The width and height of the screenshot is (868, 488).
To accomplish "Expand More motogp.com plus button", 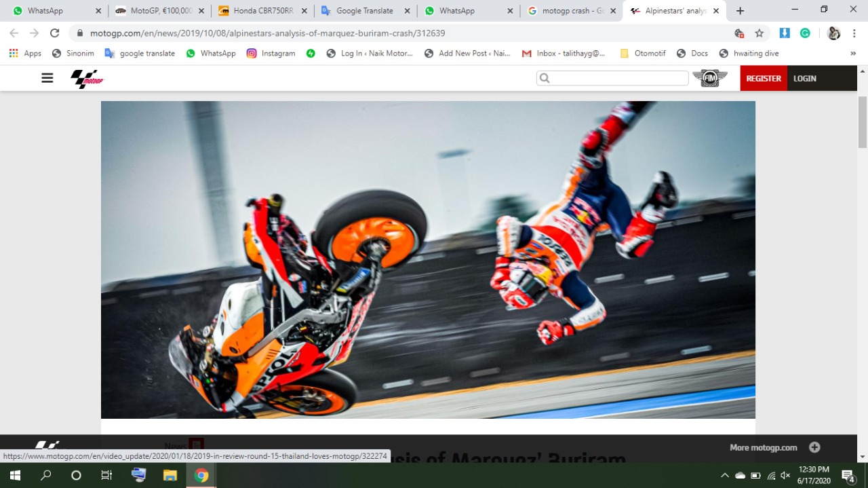I will tap(814, 447).
